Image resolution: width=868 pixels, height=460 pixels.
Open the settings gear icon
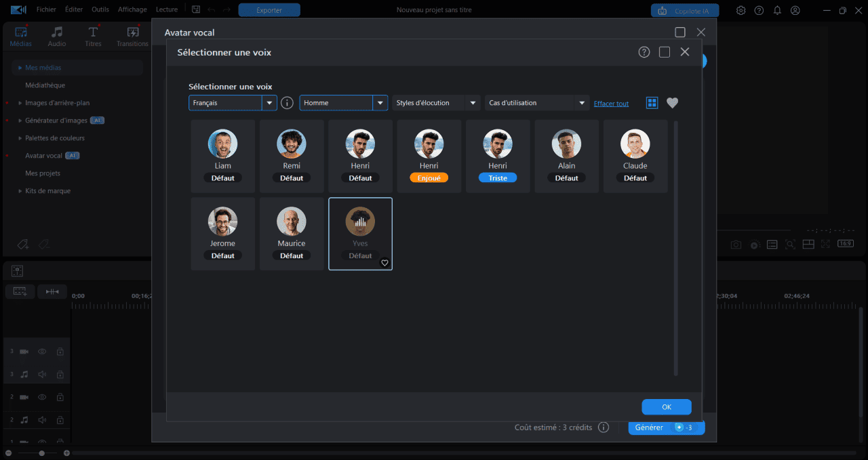click(741, 10)
